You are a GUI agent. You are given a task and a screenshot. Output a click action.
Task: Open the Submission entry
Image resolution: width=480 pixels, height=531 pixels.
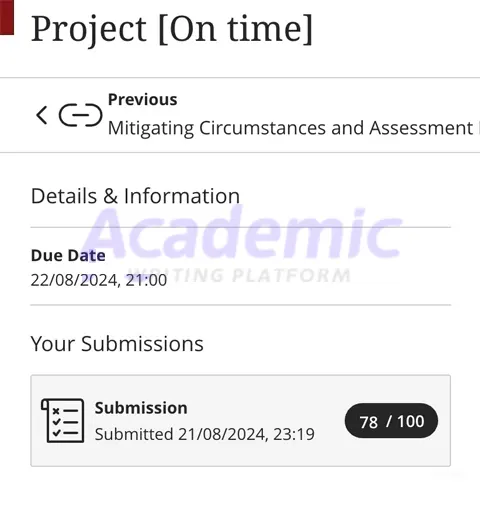click(x=241, y=421)
